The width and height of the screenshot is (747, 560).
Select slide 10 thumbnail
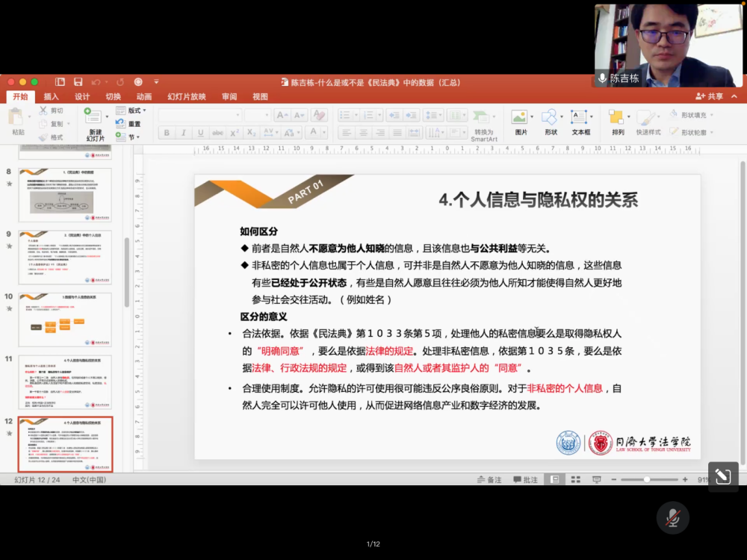tap(65, 320)
